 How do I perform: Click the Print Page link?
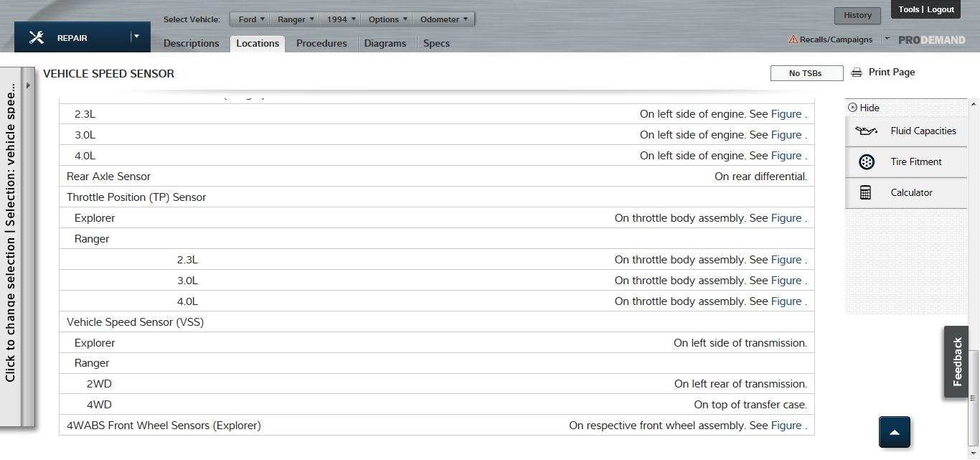point(892,72)
